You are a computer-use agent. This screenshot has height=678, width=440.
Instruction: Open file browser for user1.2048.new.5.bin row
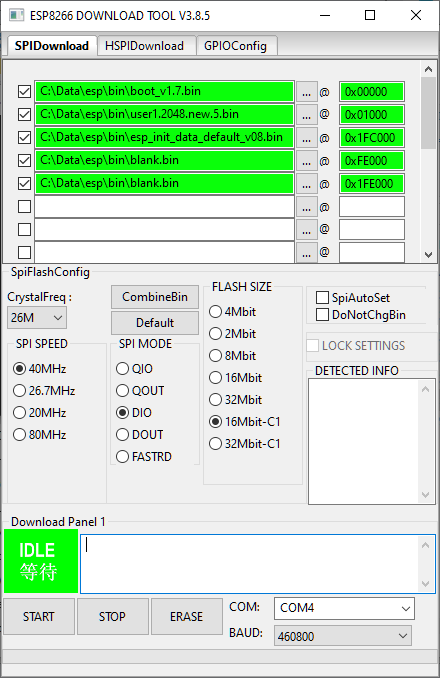[306, 115]
